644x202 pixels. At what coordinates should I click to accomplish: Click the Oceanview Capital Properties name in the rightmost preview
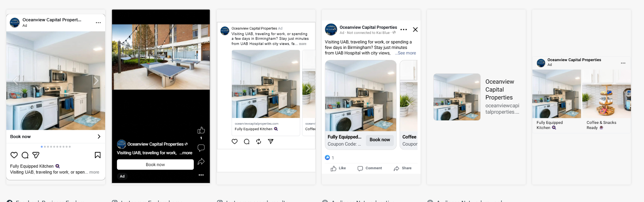574,60
